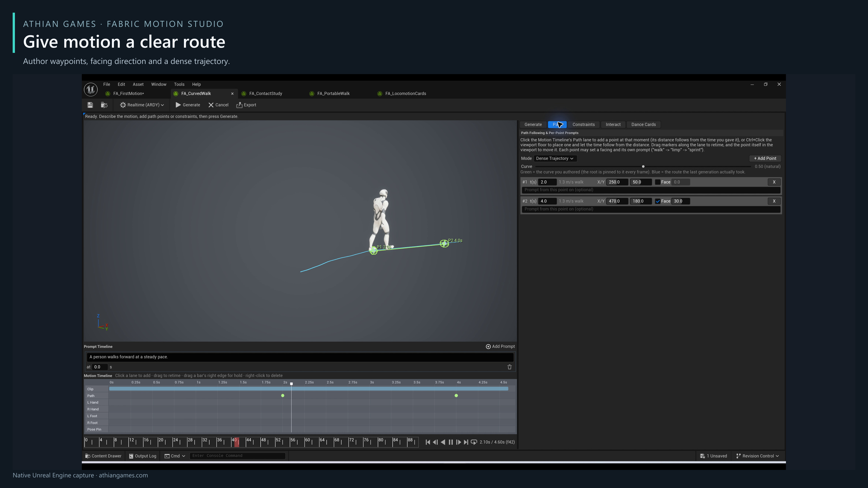Delete the prompt with the trash icon
This screenshot has width=868, height=488.
[509, 367]
